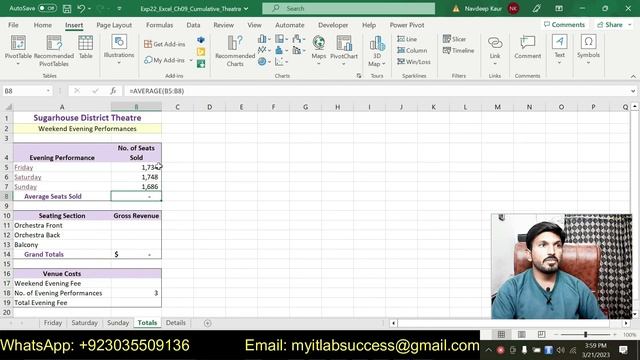The width and height of the screenshot is (640, 360).
Task: Switch to the Sunday sheet tab
Action: coord(118,323)
